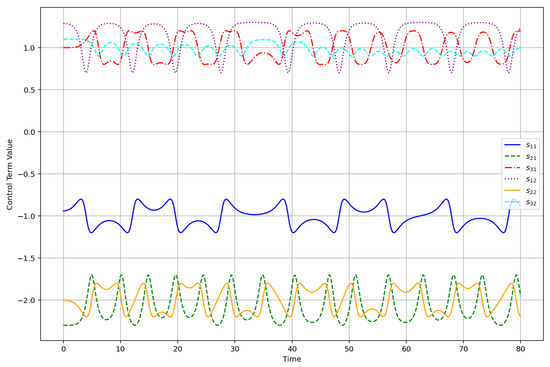Click the Time x-axis label
Screen dimensions: 550x367
click(292, 359)
